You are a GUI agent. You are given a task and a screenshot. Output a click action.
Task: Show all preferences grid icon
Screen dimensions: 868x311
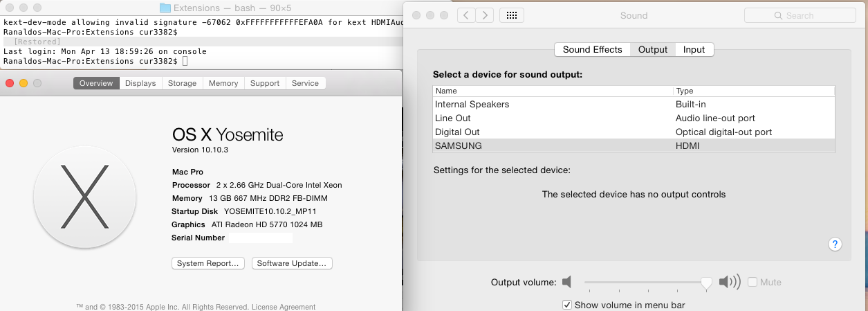[x=511, y=15]
